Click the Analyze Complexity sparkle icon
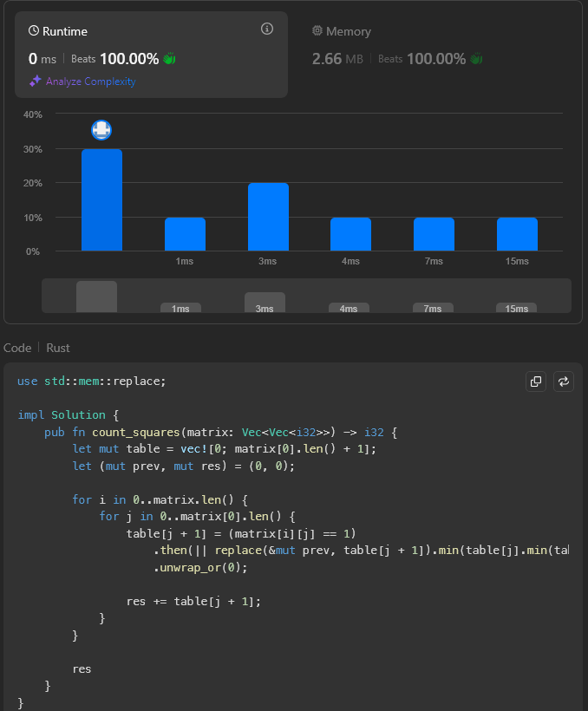588x711 pixels. [35, 82]
